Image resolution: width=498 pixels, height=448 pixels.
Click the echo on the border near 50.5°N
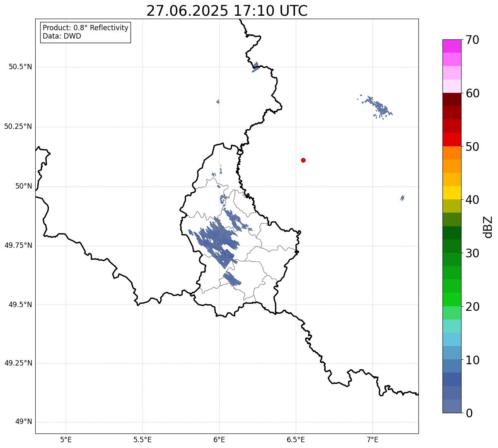[255, 67]
